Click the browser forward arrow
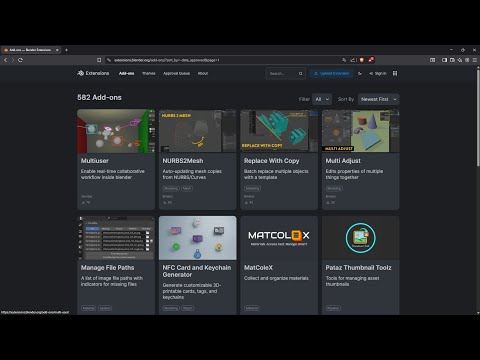 point(13,60)
